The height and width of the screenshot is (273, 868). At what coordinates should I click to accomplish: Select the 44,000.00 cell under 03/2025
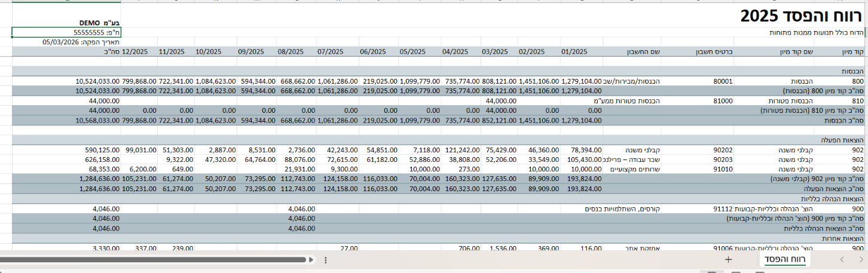tap(499, 101)
